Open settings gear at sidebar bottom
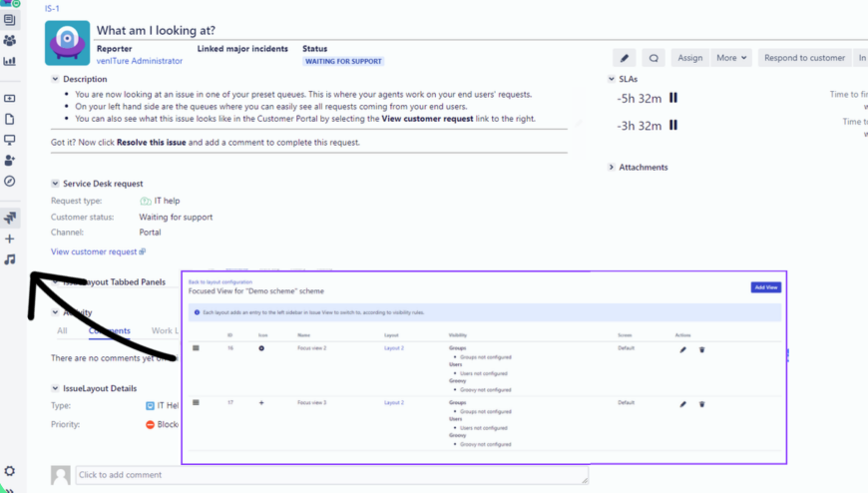Viewport: 868px width, 493px height. [9, 471]
